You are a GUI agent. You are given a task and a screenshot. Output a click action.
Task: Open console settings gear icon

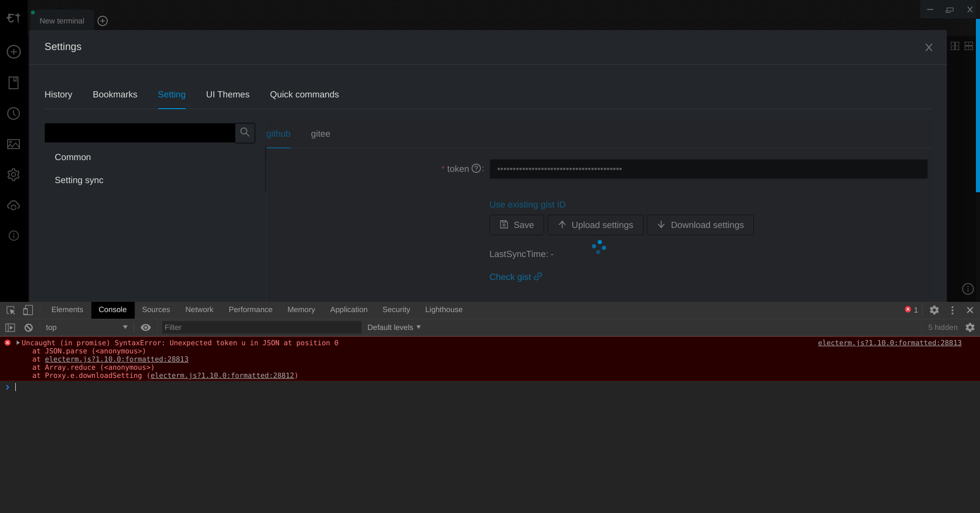[970, 327]
